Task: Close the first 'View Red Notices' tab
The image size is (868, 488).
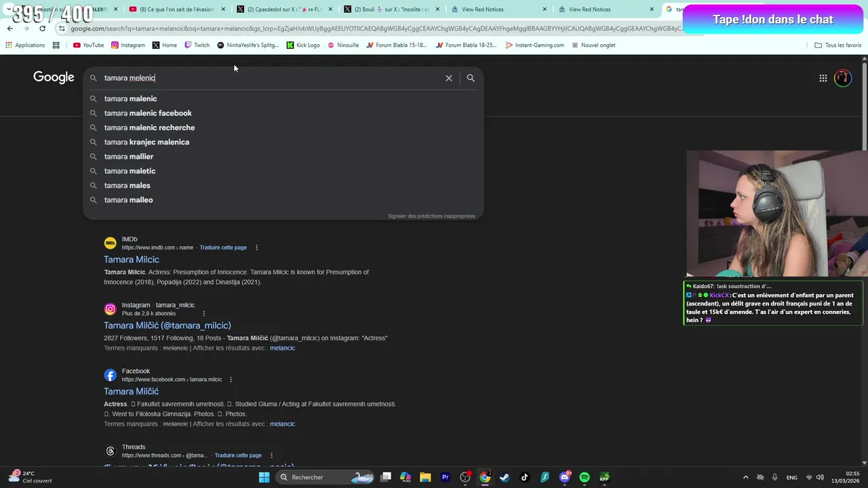Action: coord(545,9)
